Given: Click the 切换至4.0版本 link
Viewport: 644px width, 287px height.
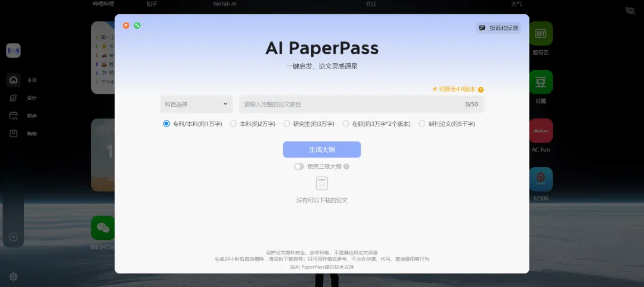Looking at the screenshot, I should (454, 90).
